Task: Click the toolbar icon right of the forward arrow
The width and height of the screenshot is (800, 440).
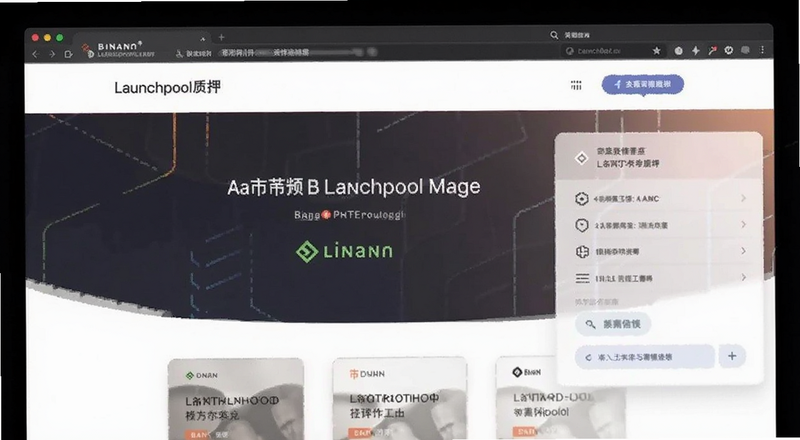Action: pos(68,54)
